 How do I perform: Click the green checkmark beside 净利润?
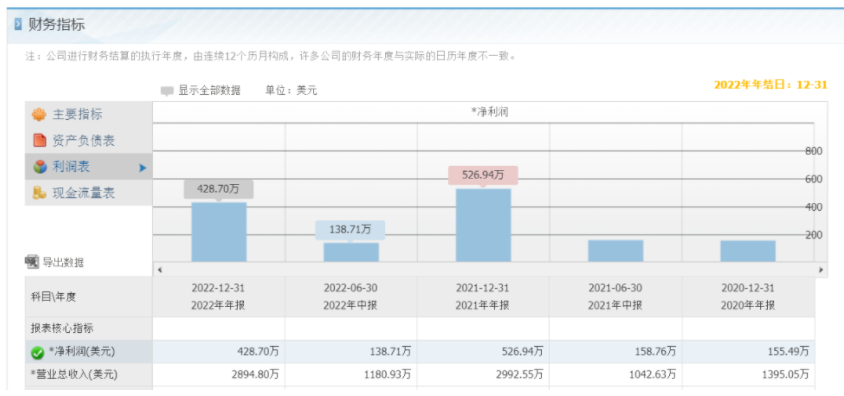pyautogui.click(x=38, y=353)
